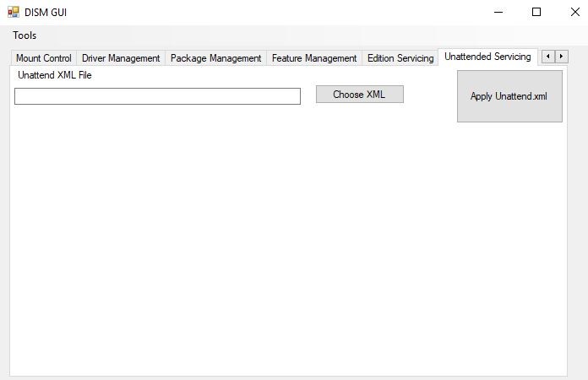
Task: Switch to the Mount Control tab
Action: tap(44, 58)
